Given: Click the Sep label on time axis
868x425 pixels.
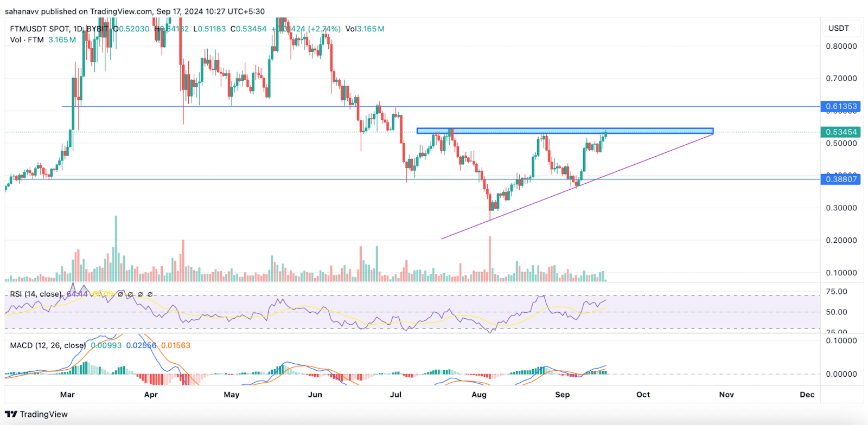Looking at the screenshot, I should (x=563, y=395).
